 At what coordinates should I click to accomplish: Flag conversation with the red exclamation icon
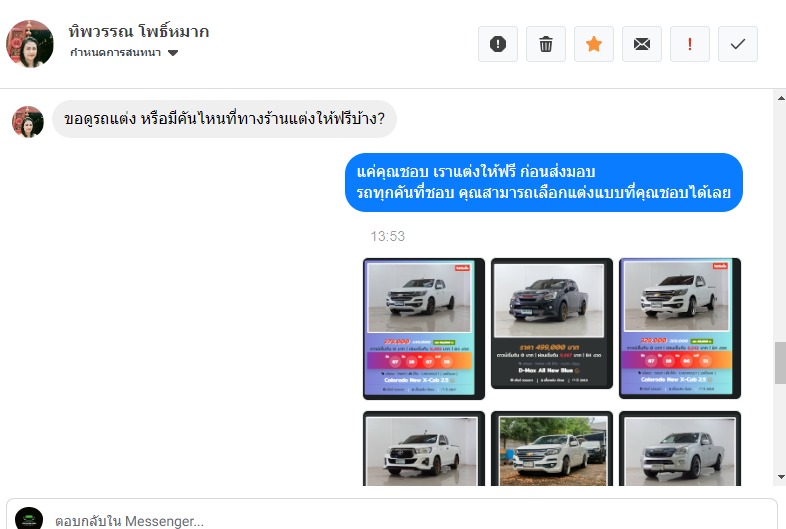click(x=690, y=44)
